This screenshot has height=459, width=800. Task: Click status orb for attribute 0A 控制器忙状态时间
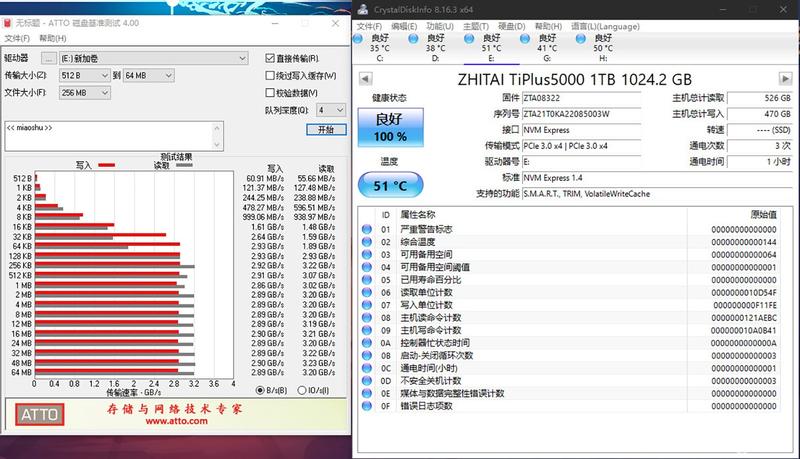tap(367, 343)
